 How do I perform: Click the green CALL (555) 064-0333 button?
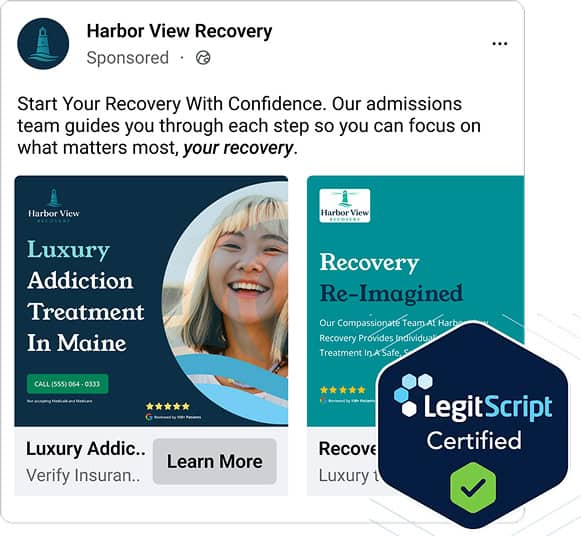tap(67, 384)
